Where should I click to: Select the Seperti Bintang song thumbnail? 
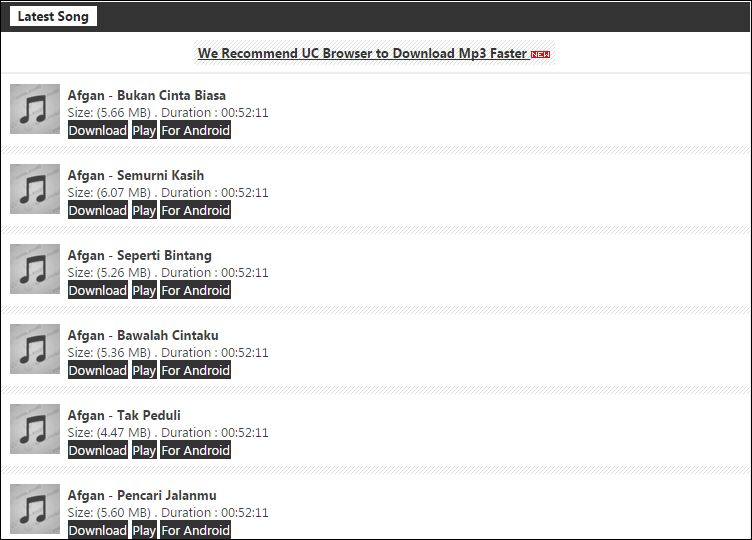coord(35,269)
